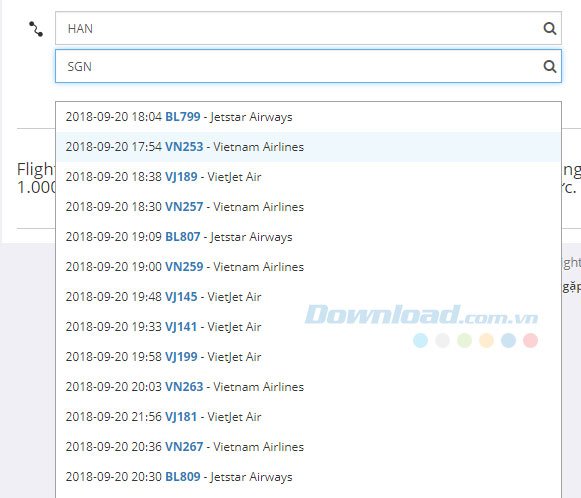Select flight BL809 Jetstar Airways 20:30

[308, 477]
